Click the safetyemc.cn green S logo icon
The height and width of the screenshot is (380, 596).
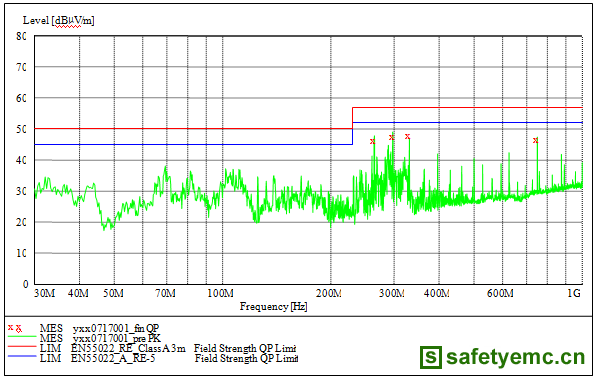(x=431, y=357)
